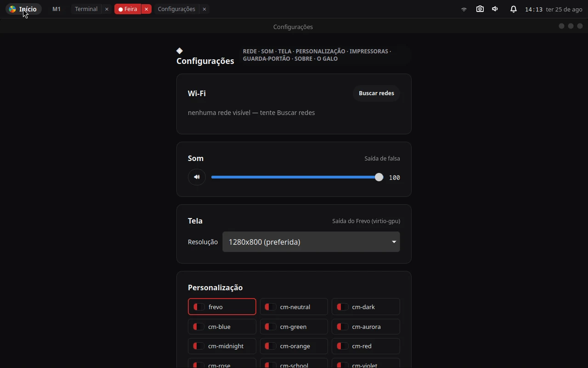
Task: Close the Feira taskbar tab
Action: point(146,9)
